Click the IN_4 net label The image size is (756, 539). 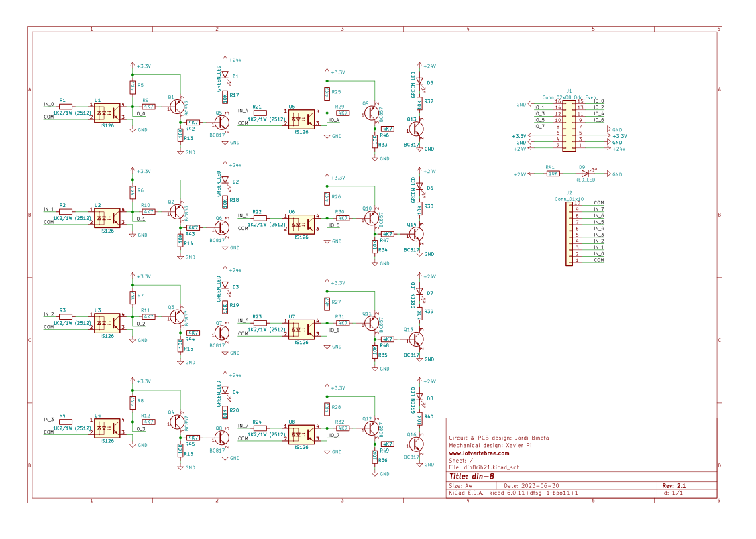pyautogui.click(x=243, y=111)
